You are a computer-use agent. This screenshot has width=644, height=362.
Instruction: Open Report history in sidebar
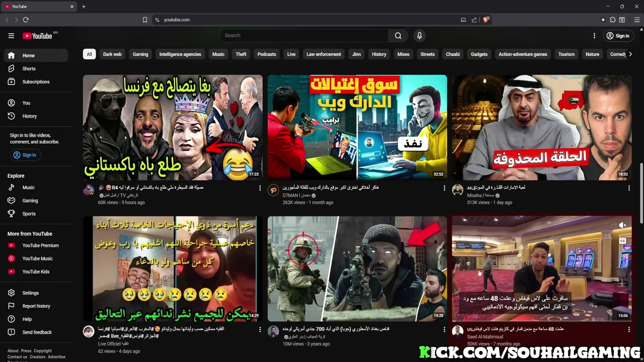click(x=36, y=306)
